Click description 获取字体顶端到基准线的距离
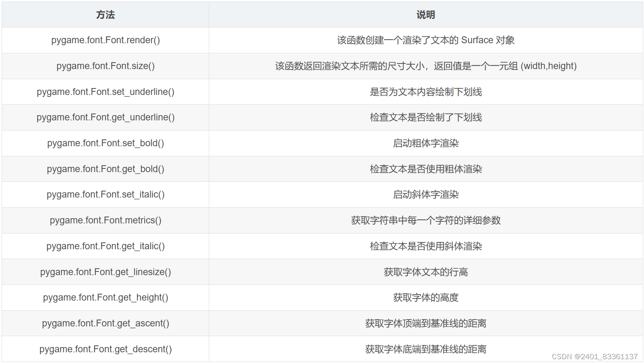Image resolution: width=644 pixels, height=364 pixels. tap(426, 323)
